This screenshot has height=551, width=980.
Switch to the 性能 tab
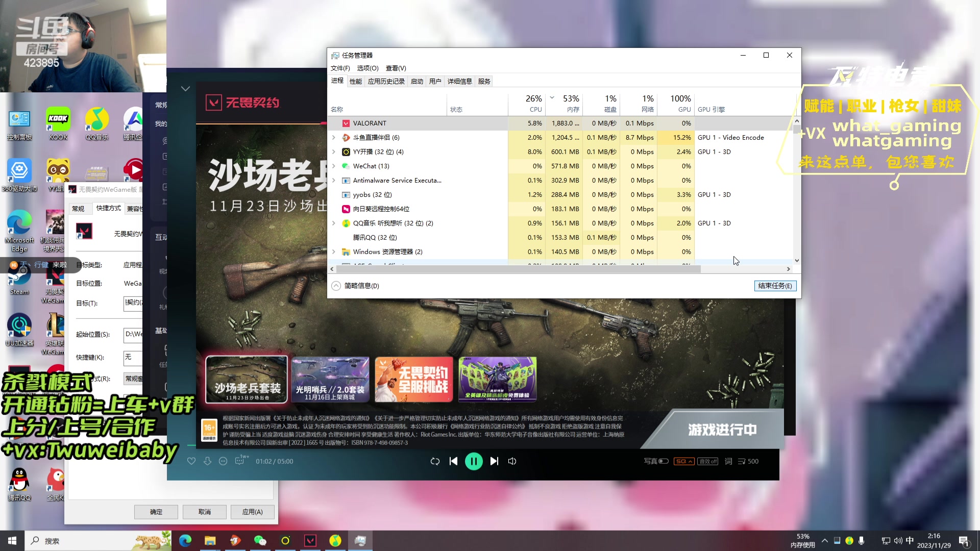[356, 82]
